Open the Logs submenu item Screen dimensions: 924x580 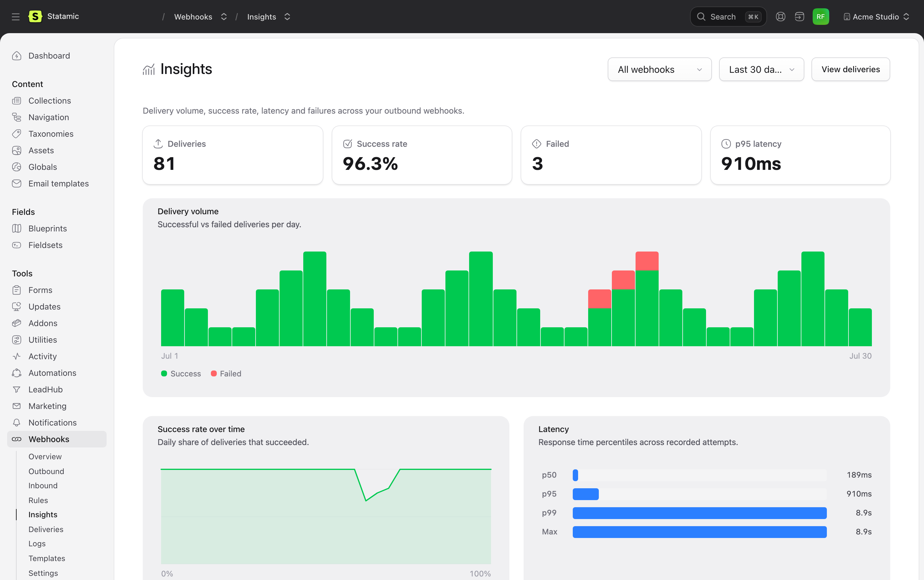pos(37,543)
